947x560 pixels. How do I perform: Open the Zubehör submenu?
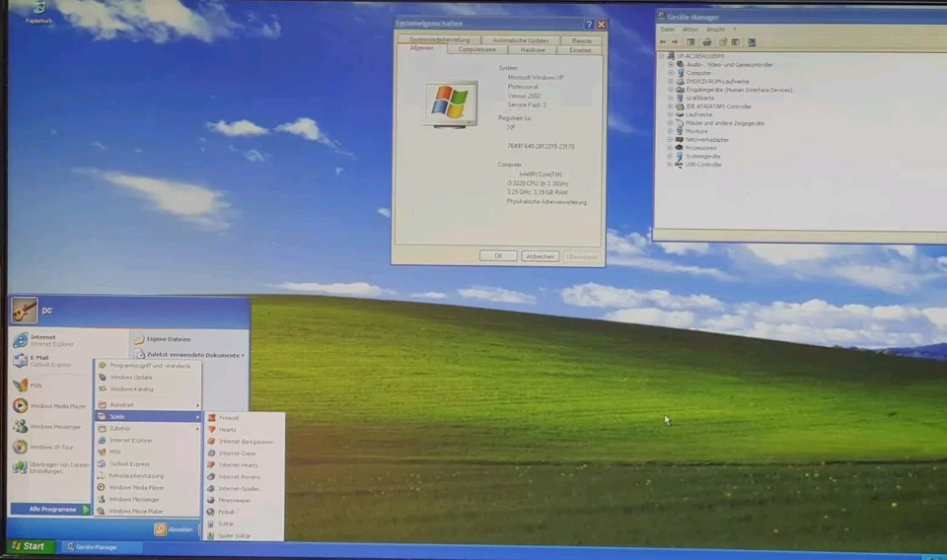(148, 429)
